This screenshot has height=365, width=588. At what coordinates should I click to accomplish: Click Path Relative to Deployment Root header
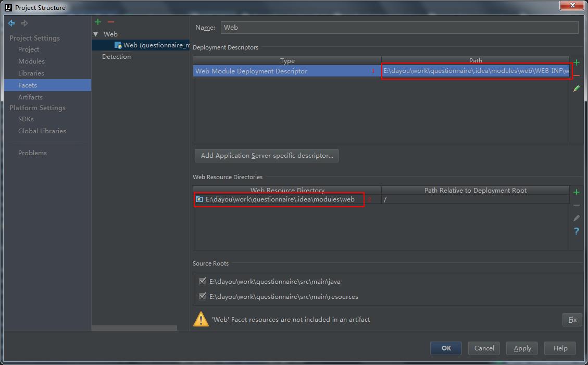pos(476,191)
